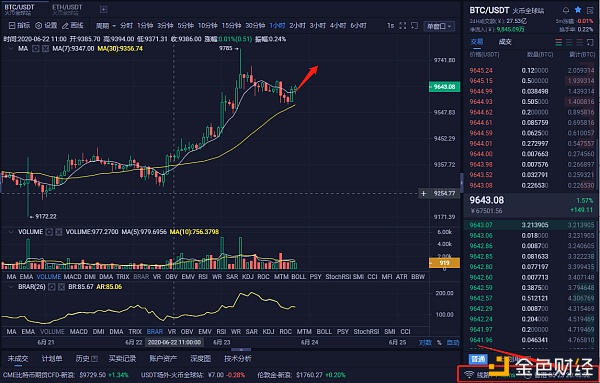Viewport: 600px width, 383px height.
Task: Select the 15分钟 timeframe
Action: click(232, 26)
